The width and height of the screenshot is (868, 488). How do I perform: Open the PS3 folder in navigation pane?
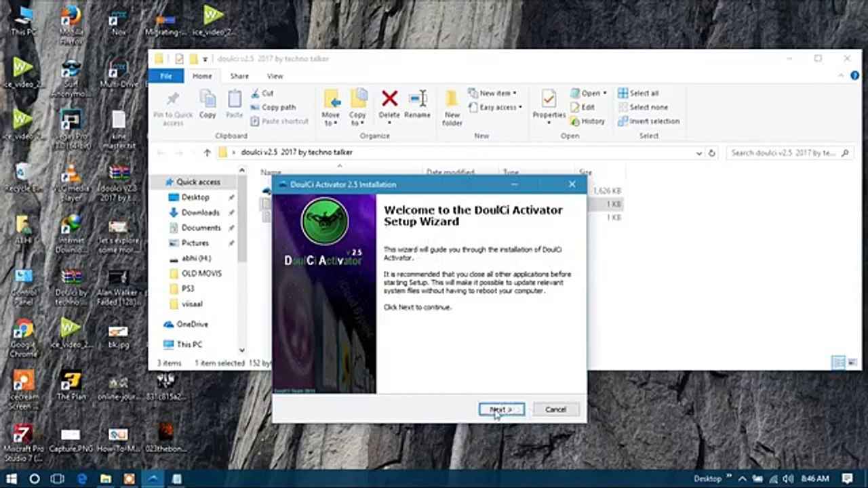tap(188, 289)
